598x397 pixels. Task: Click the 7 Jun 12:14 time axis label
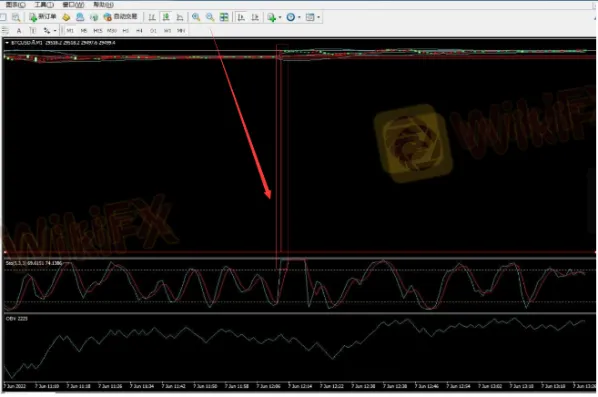(x=301, y=386)
